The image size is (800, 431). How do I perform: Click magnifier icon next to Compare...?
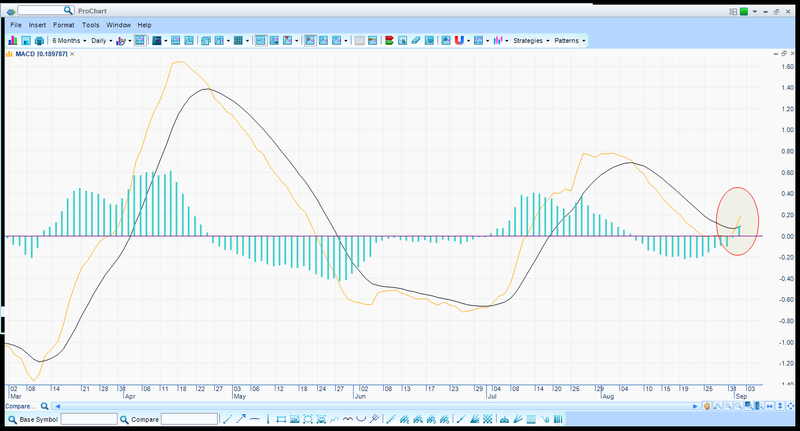click(44, 406)
